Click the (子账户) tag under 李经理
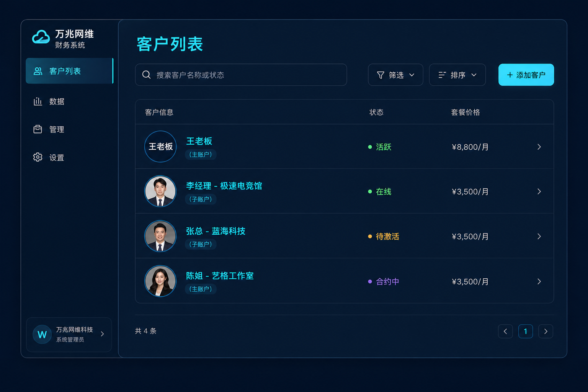This screenshot has width=588, height=392. [201, 199]
